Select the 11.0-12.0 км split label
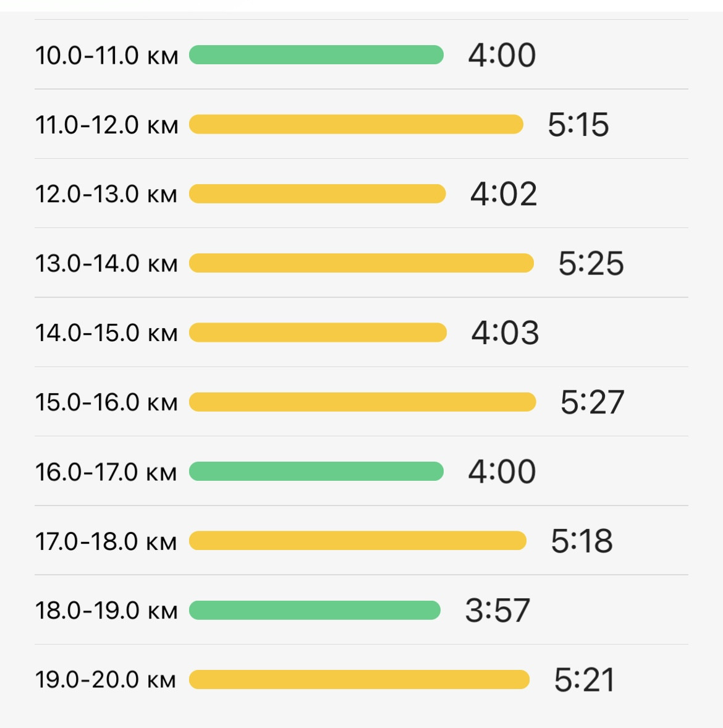723x728 pixels. pyautogui.click(x=106, y=125)
